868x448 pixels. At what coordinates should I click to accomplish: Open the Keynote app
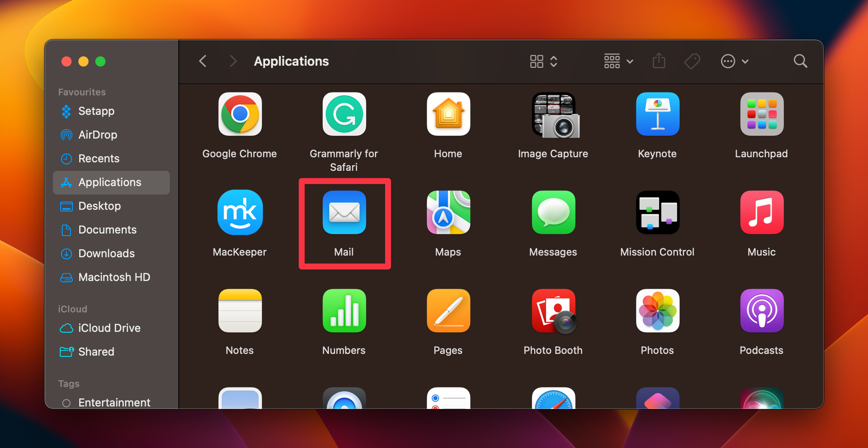tap(657, 114)
